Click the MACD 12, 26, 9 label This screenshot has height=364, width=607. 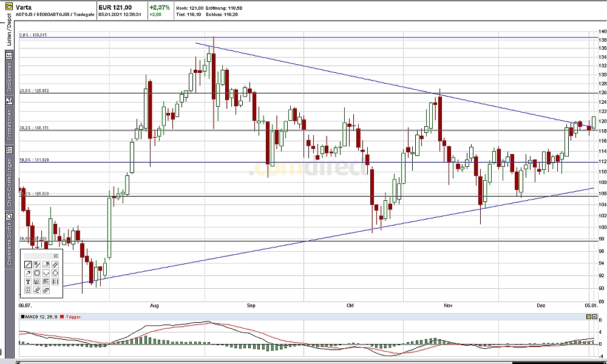pos(41,317)
